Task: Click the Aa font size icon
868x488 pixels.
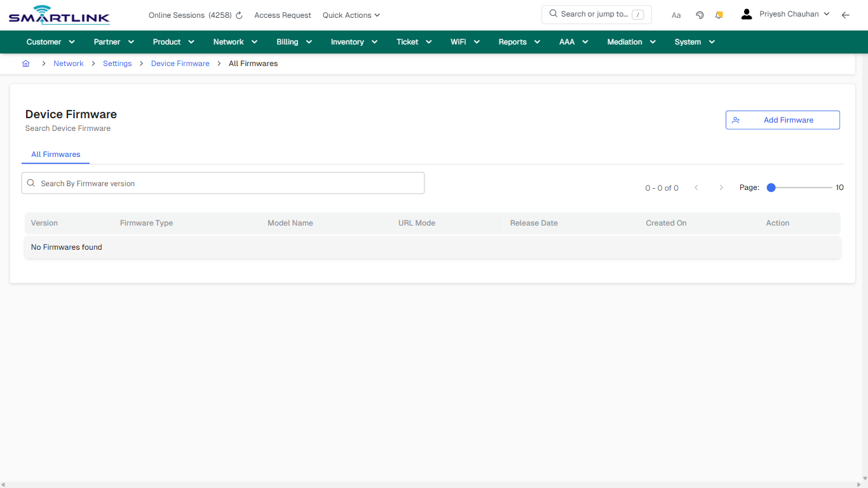Action: click(675, 15)
